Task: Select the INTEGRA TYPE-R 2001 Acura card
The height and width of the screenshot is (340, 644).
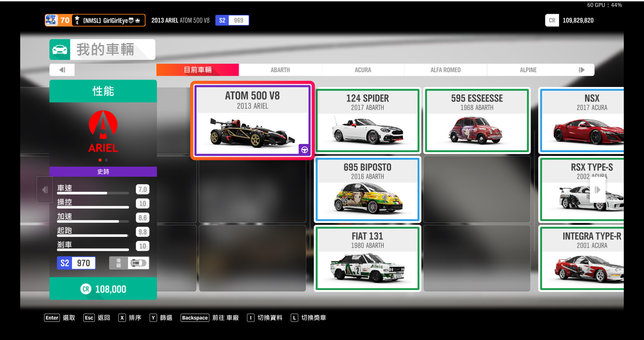Action: coord(582,258)
